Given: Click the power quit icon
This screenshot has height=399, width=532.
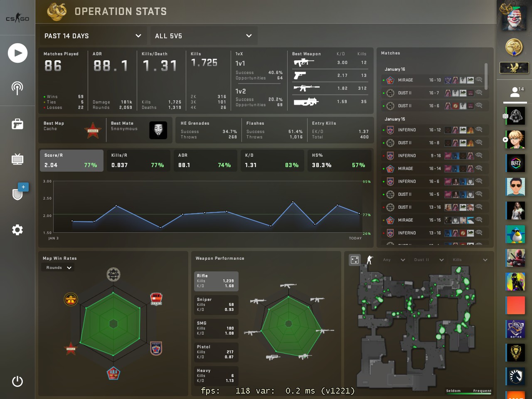Looking at the screenshot, I should point(17,381).
